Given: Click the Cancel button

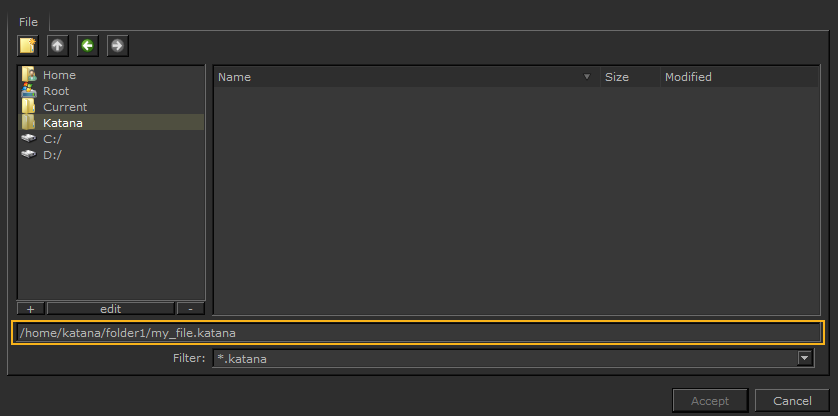Looking at the screenshot, I should (792, 400).
